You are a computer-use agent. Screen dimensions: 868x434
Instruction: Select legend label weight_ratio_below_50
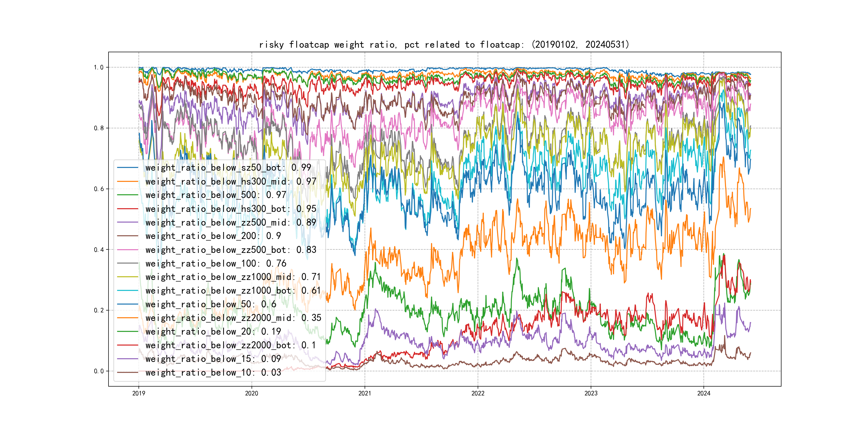pyautogui.click(x=211, y=304)
